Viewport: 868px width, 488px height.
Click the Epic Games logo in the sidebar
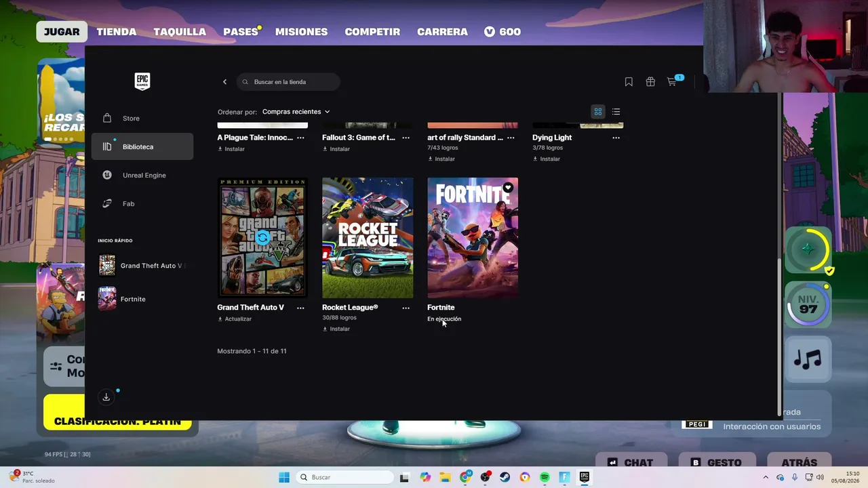[x=142, y=81]
